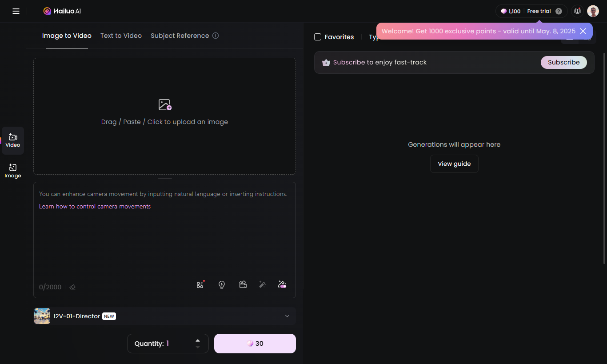This screenshot has width=607, height=364.
Task: Click the image upload drop area
Action: (164, 116)
